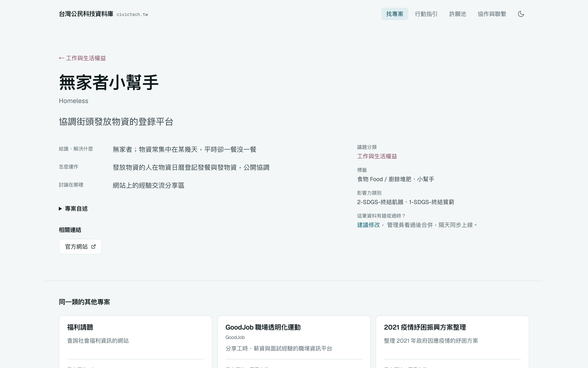Click the 建議修改 link
This screenshot has height=368, width=588.
(x=368, y=225)
